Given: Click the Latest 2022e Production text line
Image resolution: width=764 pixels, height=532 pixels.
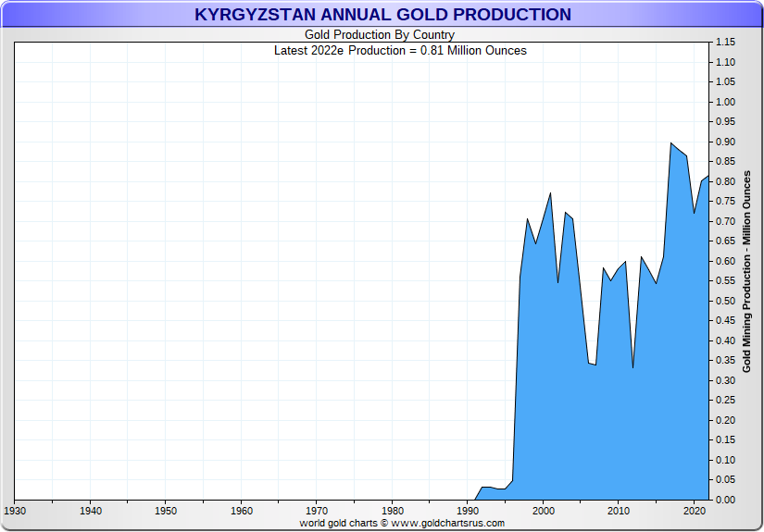Looking at the screenshot, I should tap(400, 50).
